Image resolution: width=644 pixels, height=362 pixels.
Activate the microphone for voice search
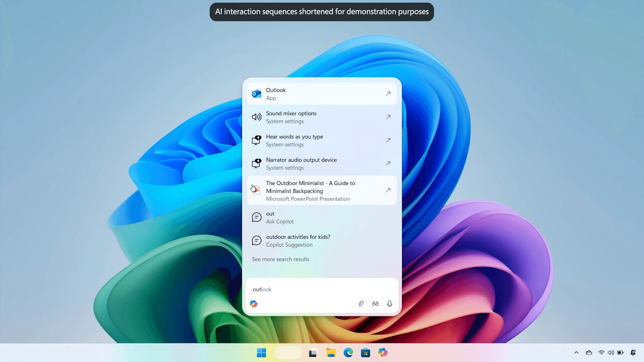click(389, 304)
